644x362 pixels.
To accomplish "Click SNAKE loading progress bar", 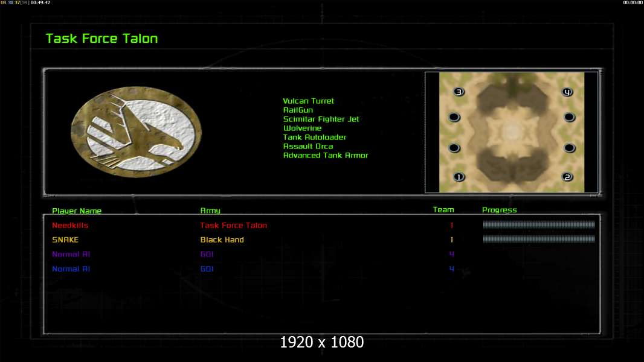I will [x=539, y=238].
